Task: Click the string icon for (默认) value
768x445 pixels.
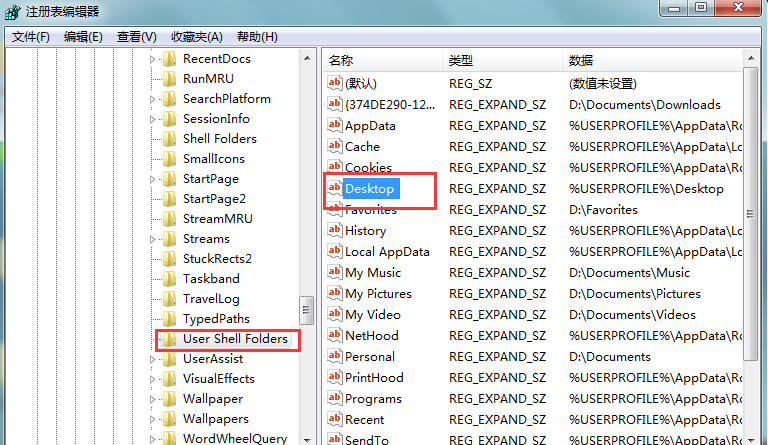Action: (x=335, y=83)
